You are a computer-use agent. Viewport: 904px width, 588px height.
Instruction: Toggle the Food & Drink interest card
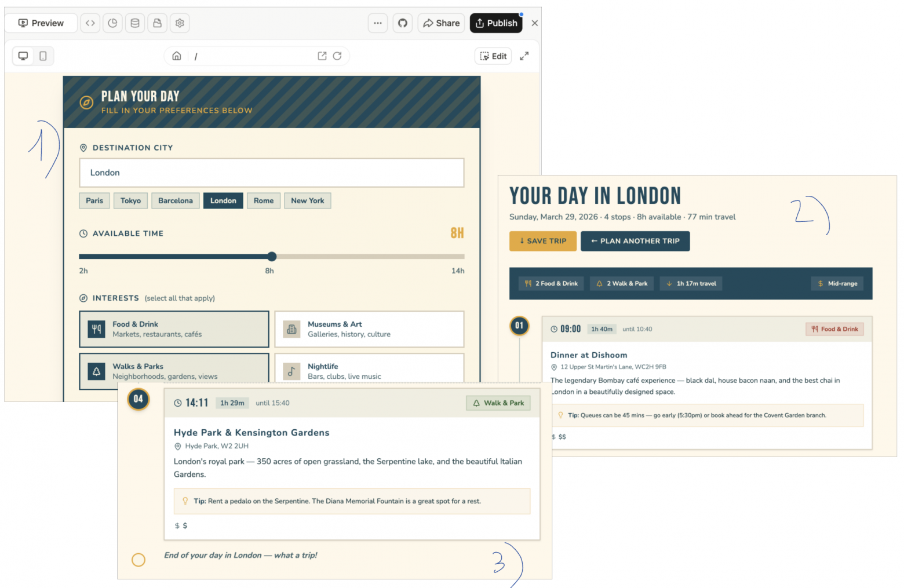tap(174, 329)
